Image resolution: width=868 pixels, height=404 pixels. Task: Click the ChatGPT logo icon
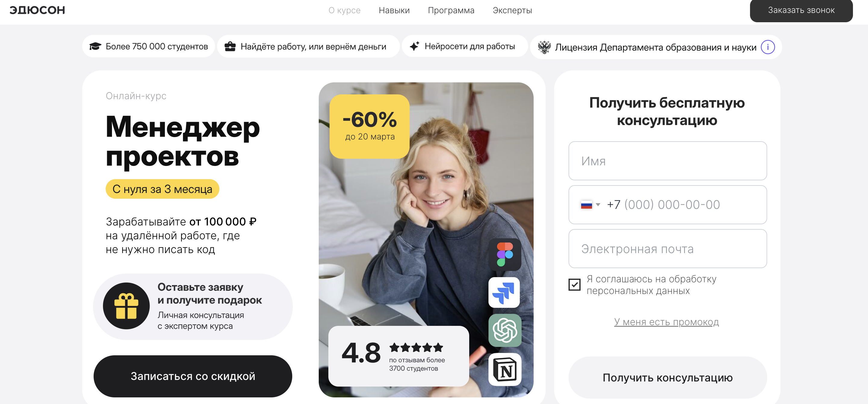coord(504,330)
